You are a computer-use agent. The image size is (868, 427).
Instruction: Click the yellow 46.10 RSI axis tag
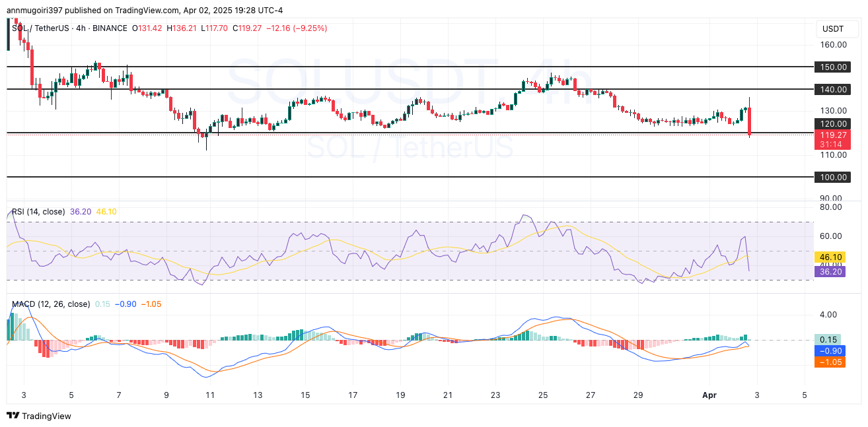(x=830, y=257)
